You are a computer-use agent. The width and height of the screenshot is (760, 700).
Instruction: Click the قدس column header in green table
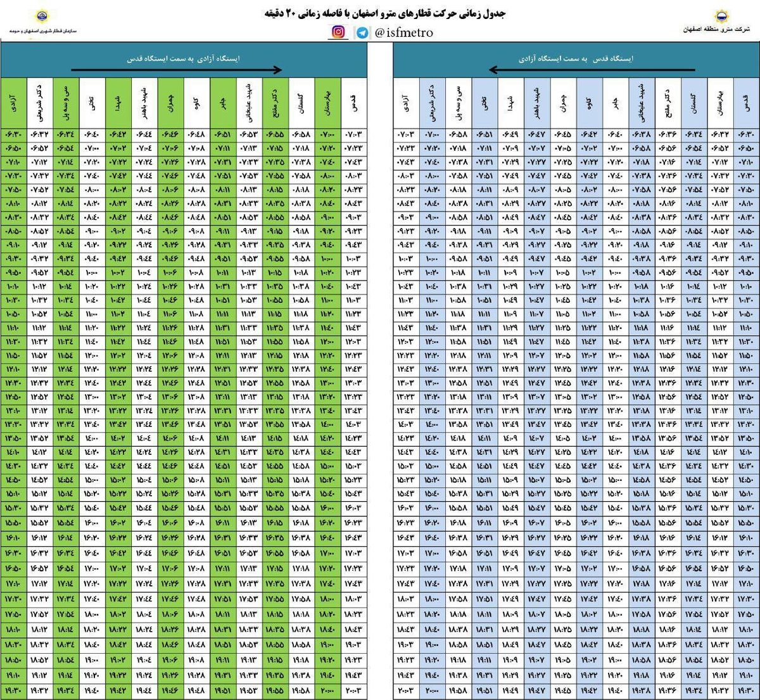353,101
